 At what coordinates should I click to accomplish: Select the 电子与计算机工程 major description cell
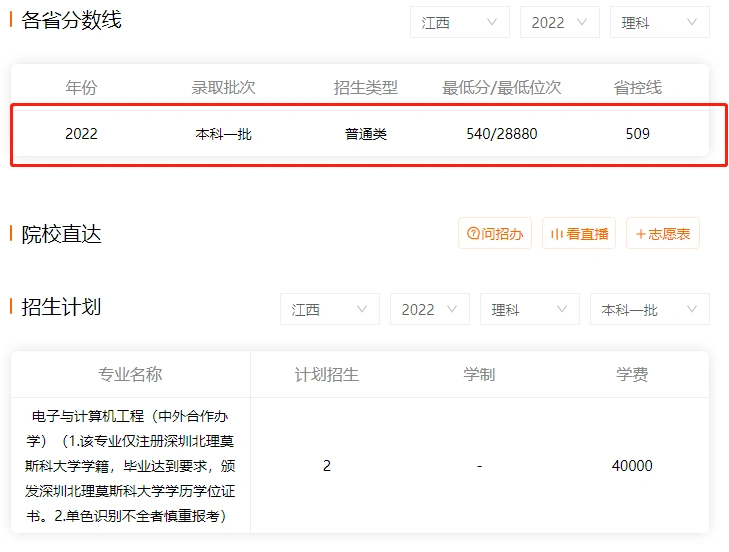130,466
